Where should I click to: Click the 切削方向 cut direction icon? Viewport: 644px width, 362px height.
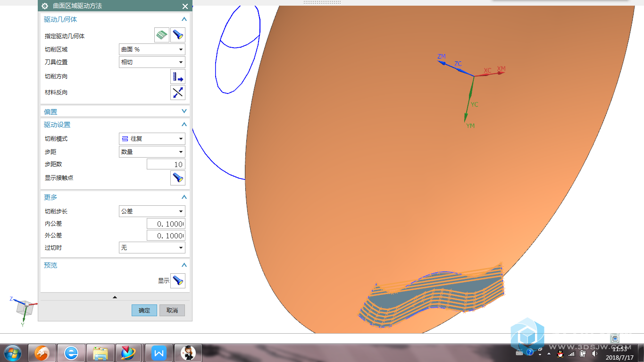click(178, 76)
